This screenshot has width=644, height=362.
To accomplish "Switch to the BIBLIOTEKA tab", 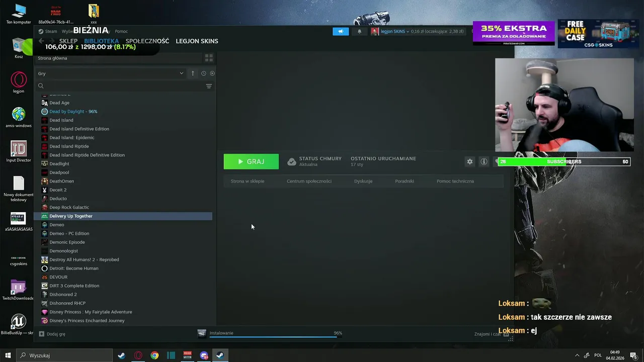I will point(102,41).
